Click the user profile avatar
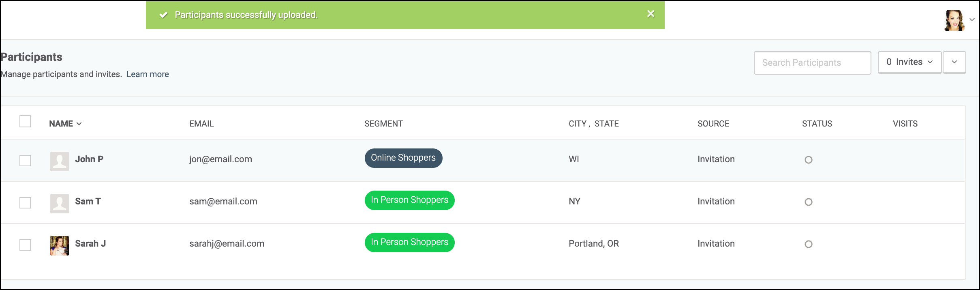 [954, 20]
